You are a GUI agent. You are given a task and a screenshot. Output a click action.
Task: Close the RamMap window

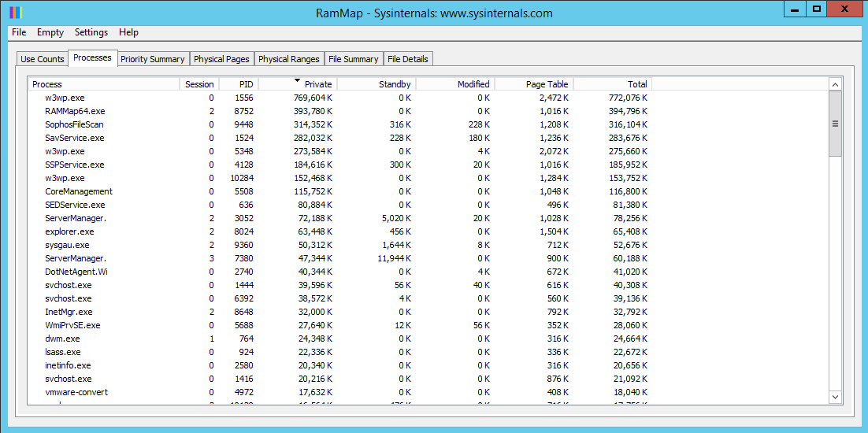844,9
